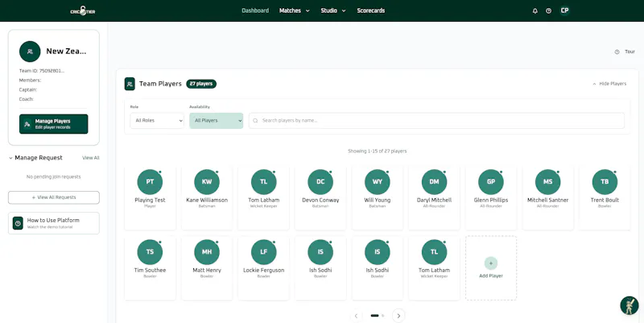Click the second pagination dot indicator
644x323 pixels.
[x=383, y=316]
